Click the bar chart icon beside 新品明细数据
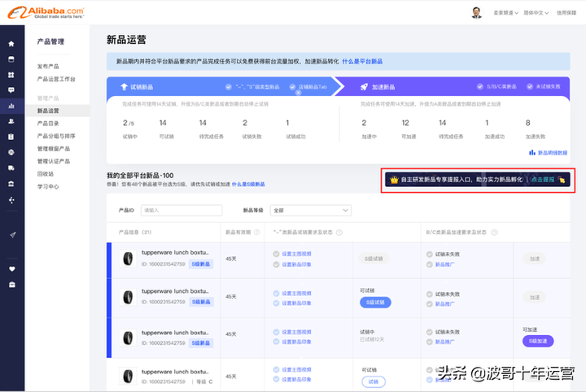This screenshot has width=586, height=392. [x=532, y=152]
